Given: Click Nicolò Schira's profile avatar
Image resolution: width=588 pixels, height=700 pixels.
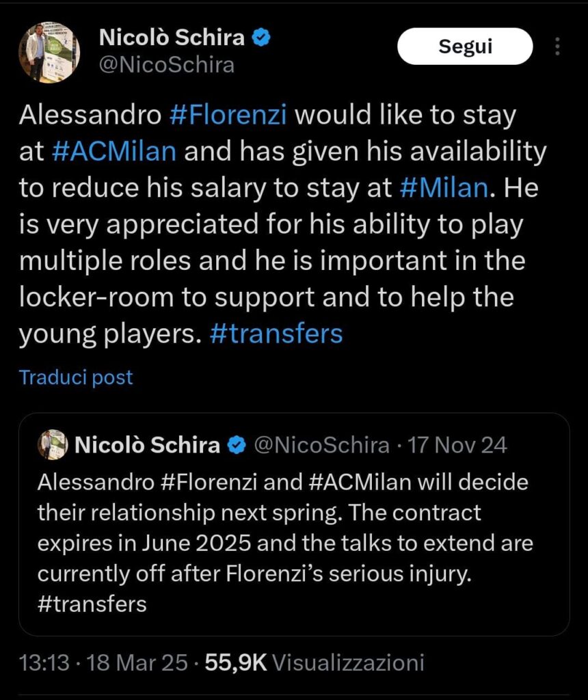Looking at the screenshot, I should coord(47,48).
